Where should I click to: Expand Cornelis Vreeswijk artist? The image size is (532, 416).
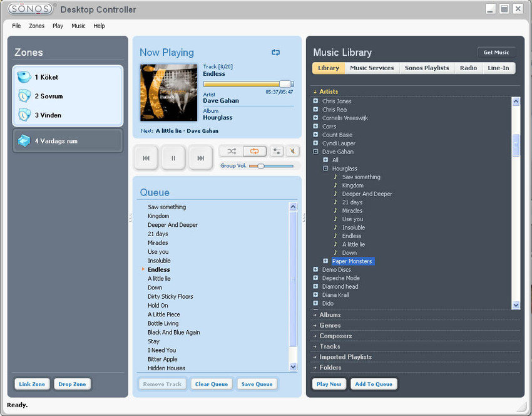pos(315,118)
